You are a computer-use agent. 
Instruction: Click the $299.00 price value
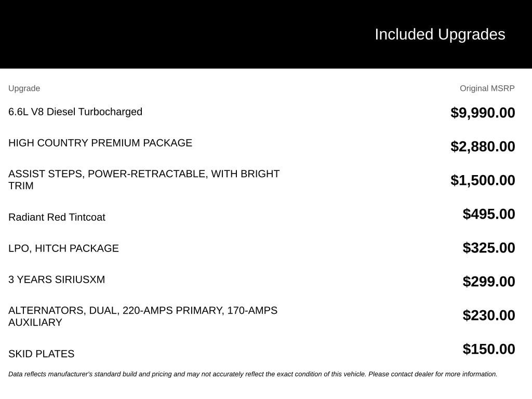click(488, 281)
